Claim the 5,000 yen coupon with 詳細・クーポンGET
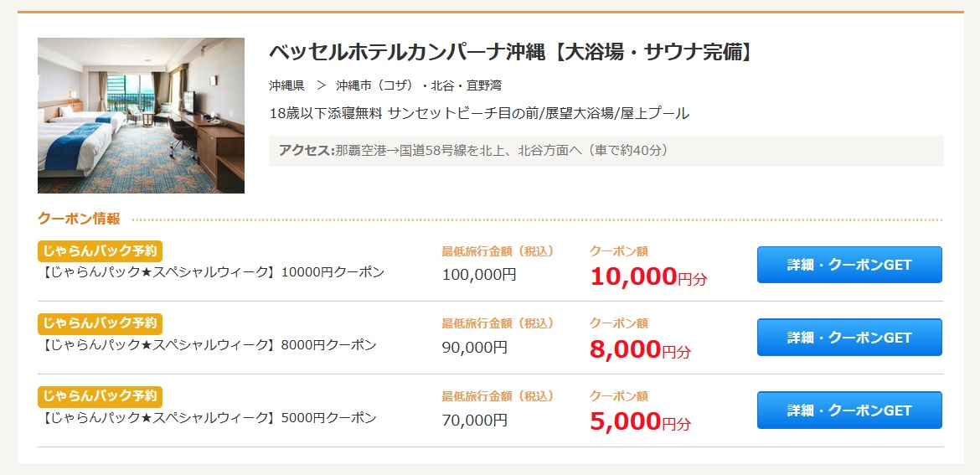The width and height of the screenshot is (980, 475). point(849,410)
